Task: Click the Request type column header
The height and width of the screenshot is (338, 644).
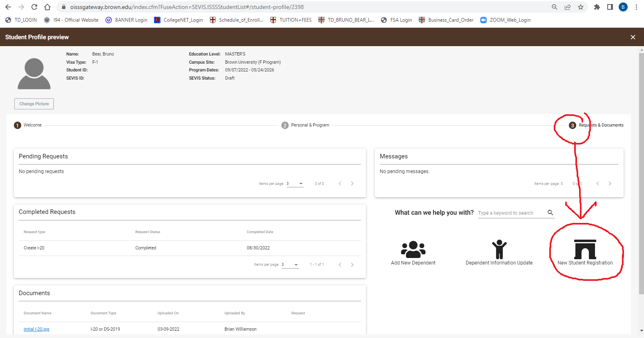Action: tap(34, 232)
